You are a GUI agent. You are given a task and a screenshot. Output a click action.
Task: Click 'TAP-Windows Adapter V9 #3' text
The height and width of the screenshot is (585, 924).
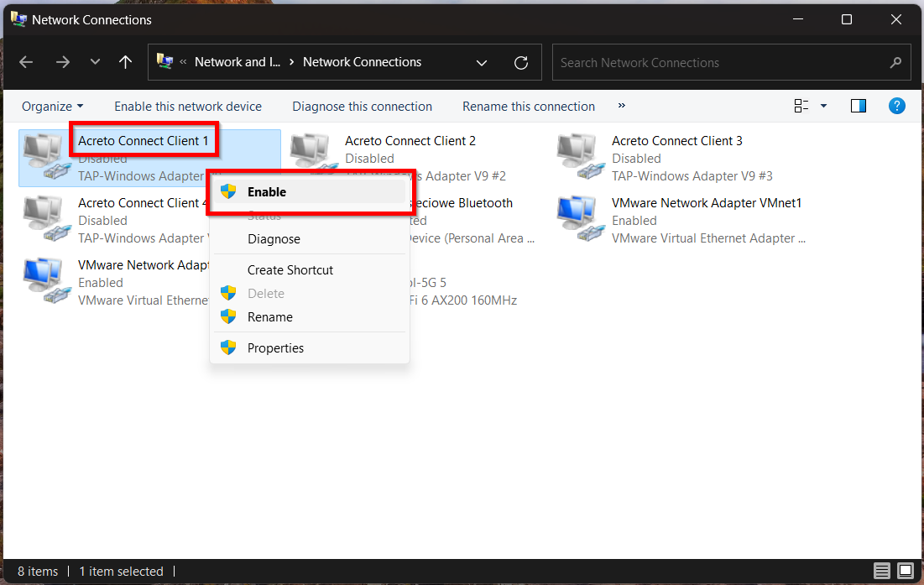pyautogui.click(x=692, y=176)
